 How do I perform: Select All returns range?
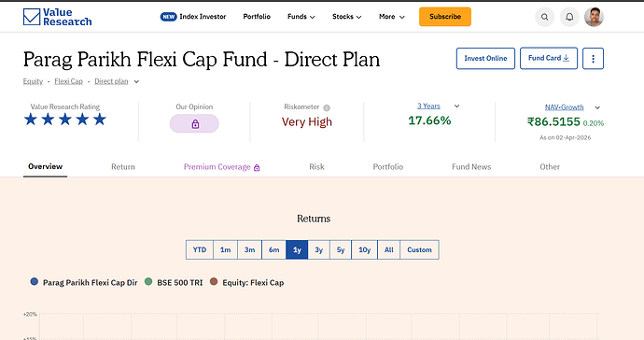[388, 250]
